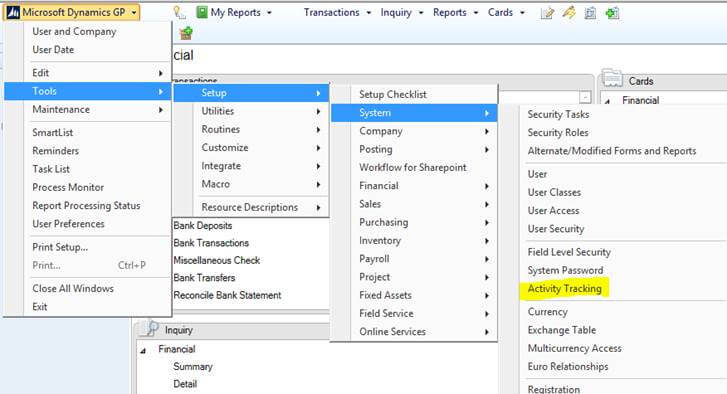The height and width of the screenshot is (394, 727).
Task: Choose Exit from the menu
Action: [39, 307]
